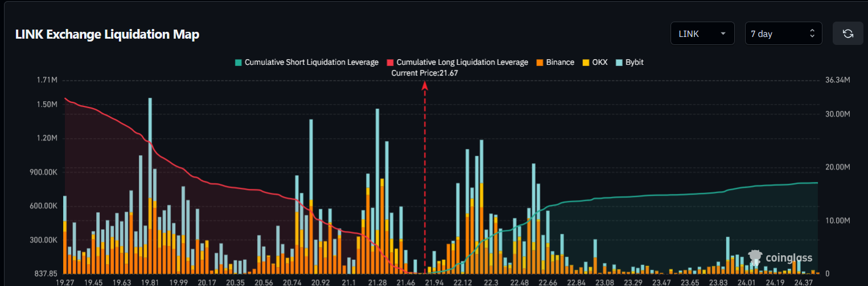Click the LINK Exchange Liquidation Map title
This screenshot has height=286, width=868.
pos(107,34)
